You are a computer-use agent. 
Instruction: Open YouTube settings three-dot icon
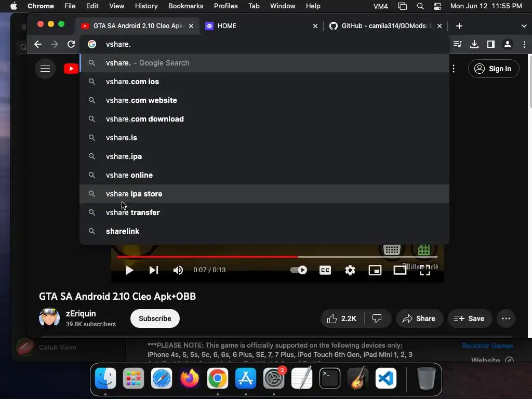454,69
